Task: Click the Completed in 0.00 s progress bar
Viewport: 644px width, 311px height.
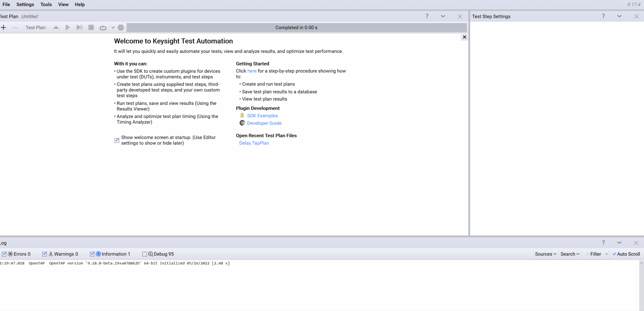Action: 296,27
